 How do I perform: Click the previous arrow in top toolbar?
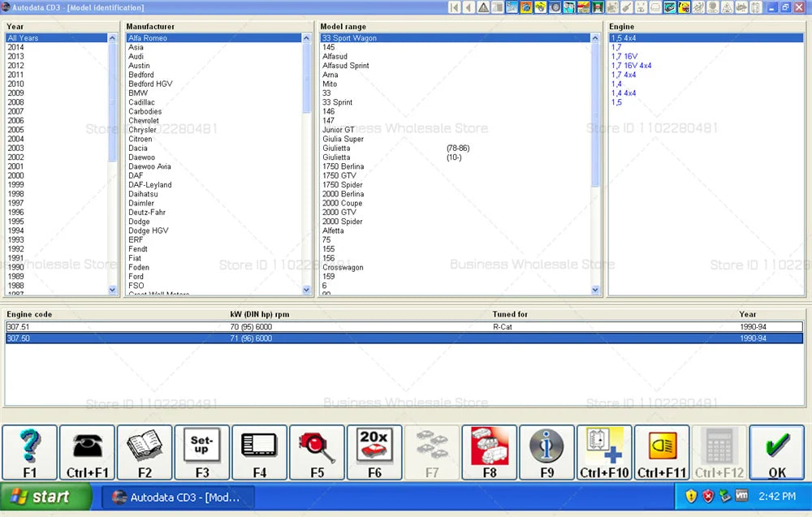[x=469, y=7]
